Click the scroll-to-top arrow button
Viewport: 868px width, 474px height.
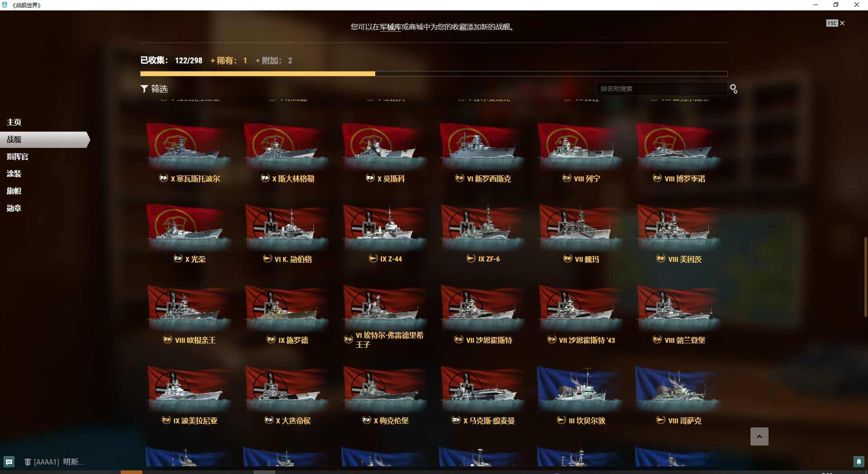tap(759, 436)
